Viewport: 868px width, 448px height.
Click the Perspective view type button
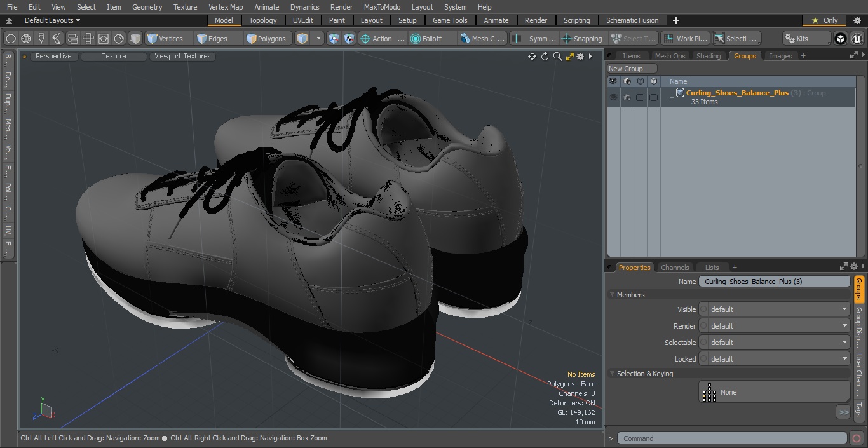coord(53,57)
